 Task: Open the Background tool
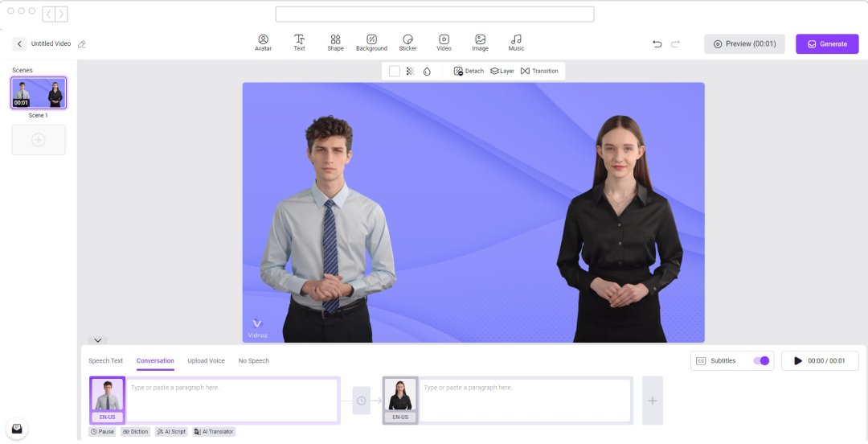pyautogui.click(x=371, y=43)
